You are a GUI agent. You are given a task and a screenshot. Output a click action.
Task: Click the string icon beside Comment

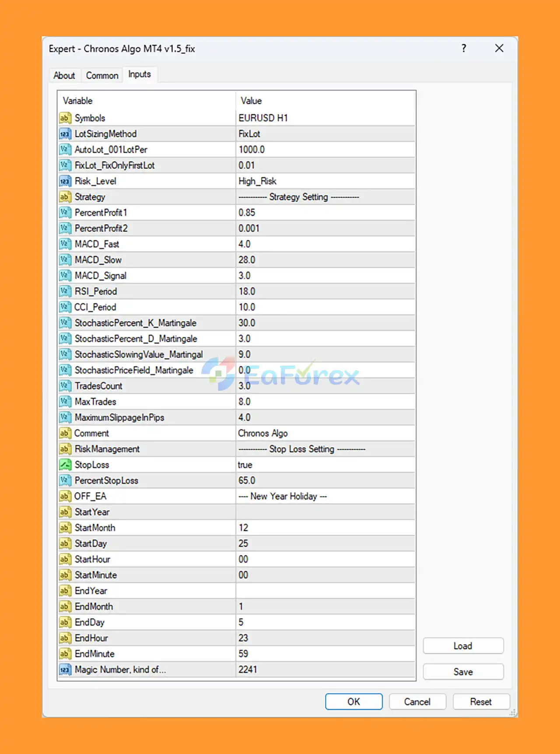tap(65, 433)
